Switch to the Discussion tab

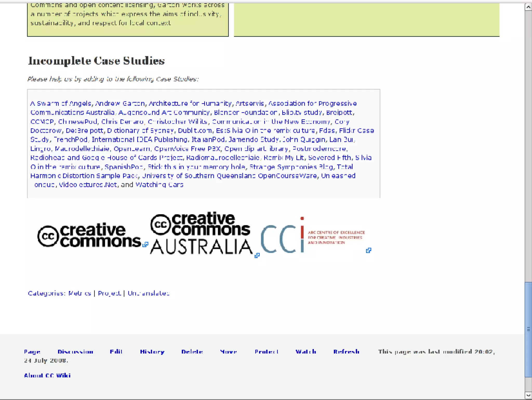click(75, 352)
